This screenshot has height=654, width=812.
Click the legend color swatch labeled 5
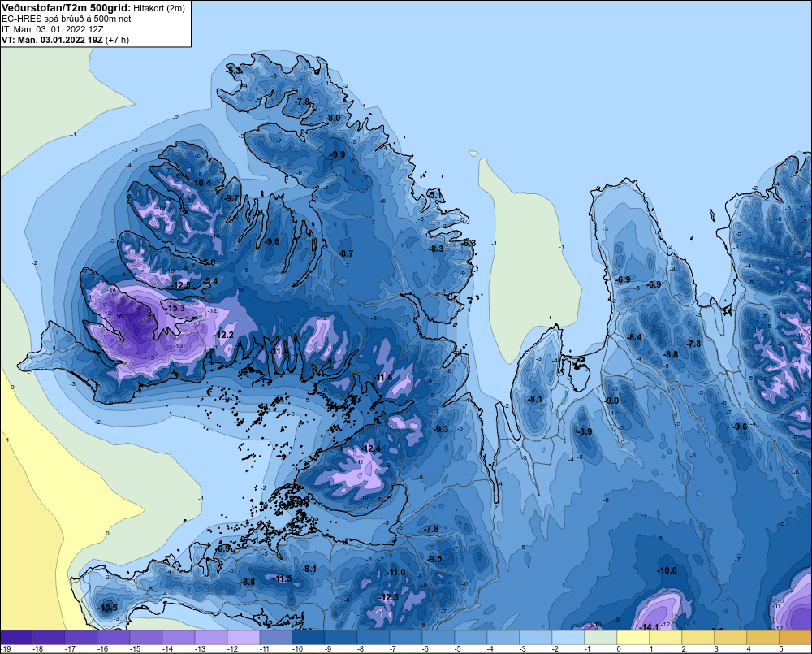[x=795, y=638]
